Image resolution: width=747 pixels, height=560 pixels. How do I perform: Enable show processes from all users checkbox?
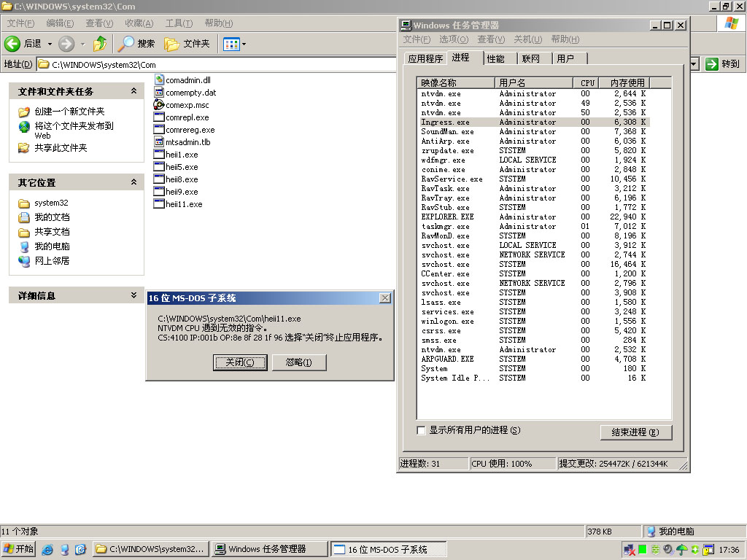[421, 430]
